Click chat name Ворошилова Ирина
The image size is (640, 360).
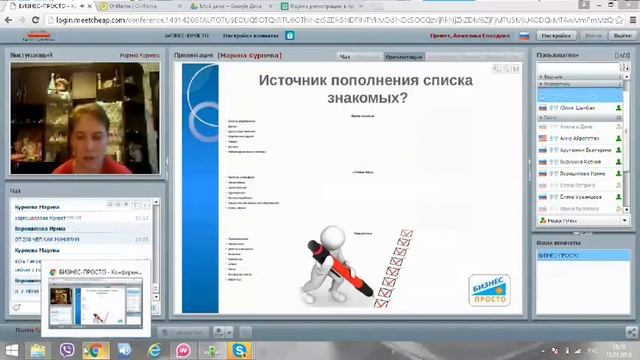40,229
